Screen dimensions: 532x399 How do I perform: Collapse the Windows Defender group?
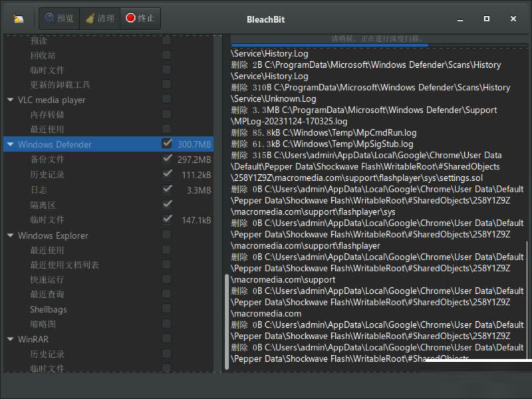point(10,144)
